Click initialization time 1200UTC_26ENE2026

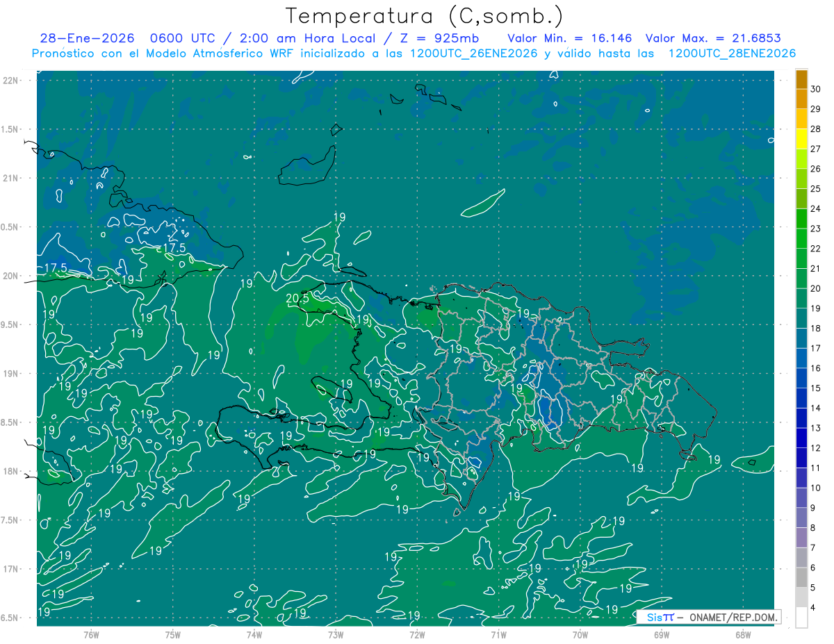[x=475, y=53]
